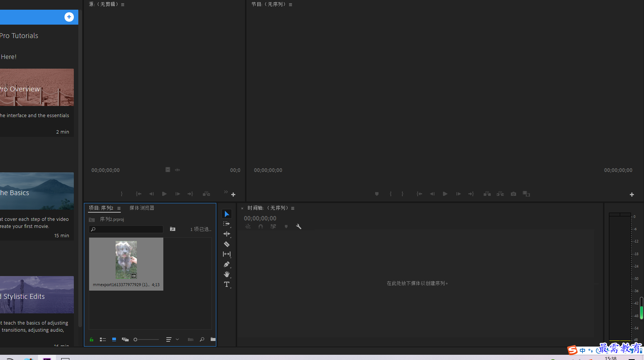Expand hidden source monitor buttons chevron
The width and height of the screenshot is (644, 360).
tap(226, 192)
